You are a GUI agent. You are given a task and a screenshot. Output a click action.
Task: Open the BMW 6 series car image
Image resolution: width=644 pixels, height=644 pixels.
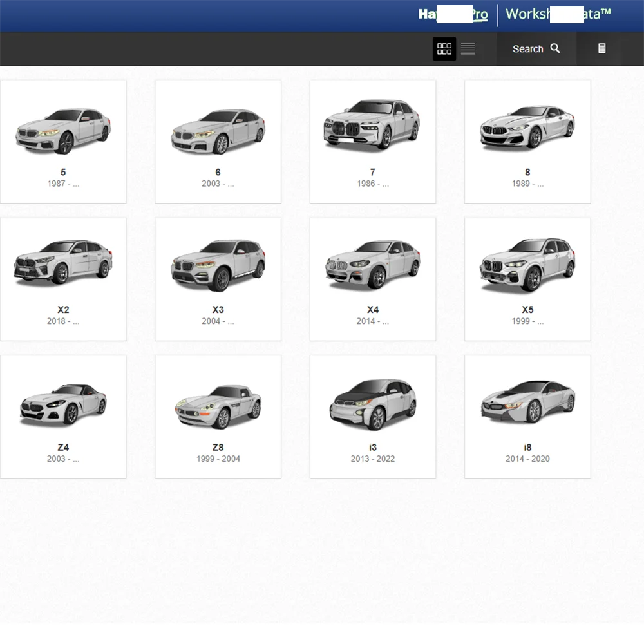[218, 131]
